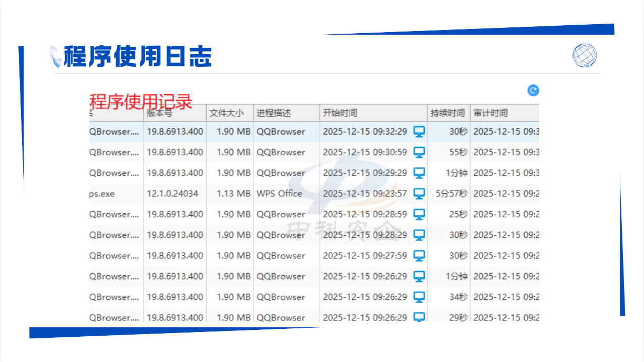Image resolution: width=644 pixels, height=362 pixels.
Task: Click start time 2025-12-15 09:32:29
Action: 365,132
